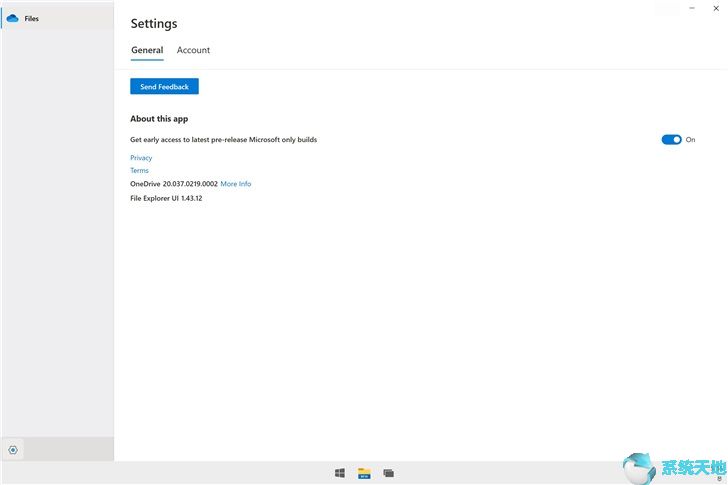Minimize the Settings window
The width and height of the screenshot is (728, 485).
coord(692,8)
